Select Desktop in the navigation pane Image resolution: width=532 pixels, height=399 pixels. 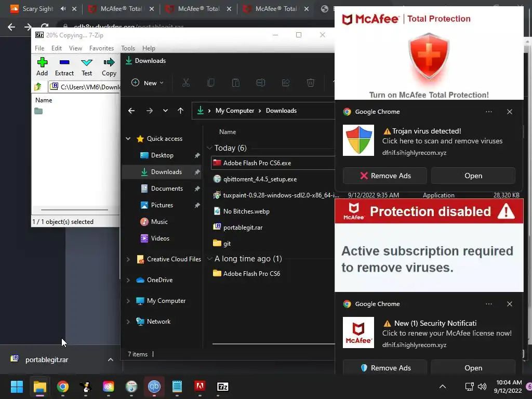point(162,155)
